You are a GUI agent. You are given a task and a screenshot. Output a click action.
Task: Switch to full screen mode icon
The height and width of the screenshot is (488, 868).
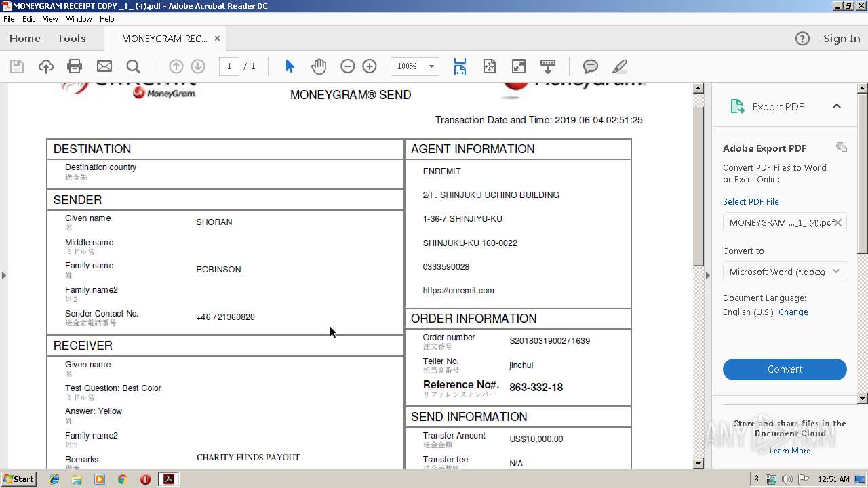[x=518, y=66]
